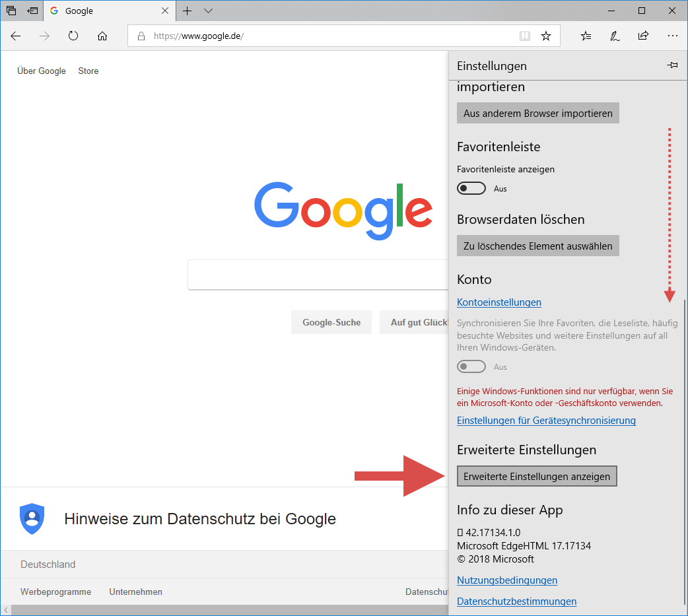Screen dimensions: 688x616
Task: Click Aus anderem Browser importieren button
Action: click(538, 113)
